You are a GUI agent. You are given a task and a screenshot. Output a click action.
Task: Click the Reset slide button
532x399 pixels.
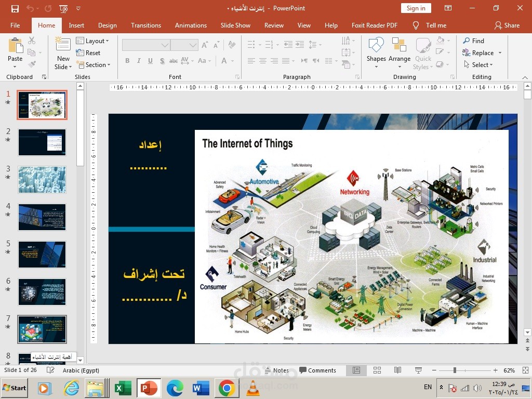(x=88, y=52)
